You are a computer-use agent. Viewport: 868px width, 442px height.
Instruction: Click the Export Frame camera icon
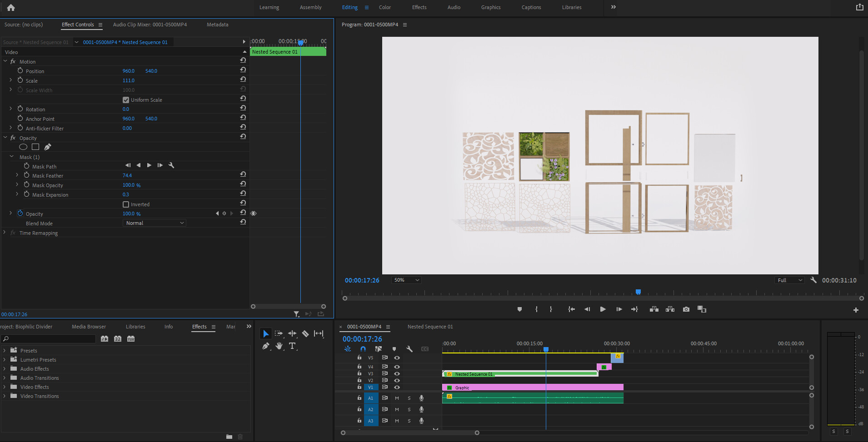686,309
